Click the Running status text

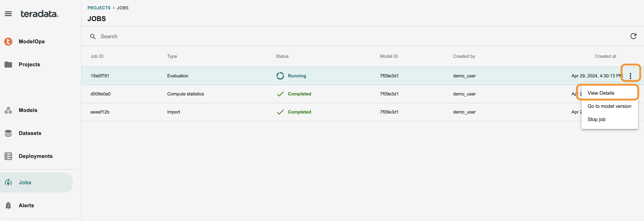click(297, 76)
